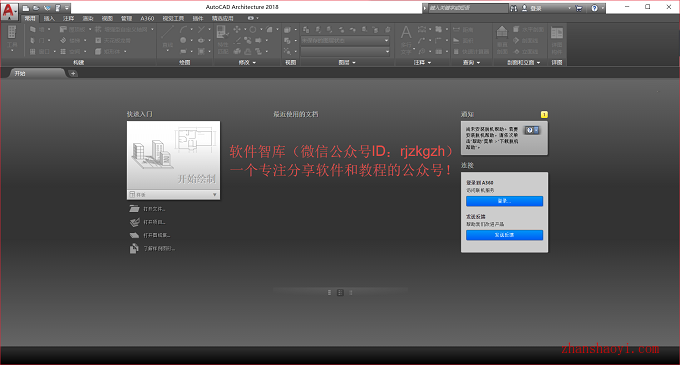Viewport: 680px width, 365px height.
Task: Switch to the 插入 (Insert) ribbon tab
Action: [x=49, y=18]
